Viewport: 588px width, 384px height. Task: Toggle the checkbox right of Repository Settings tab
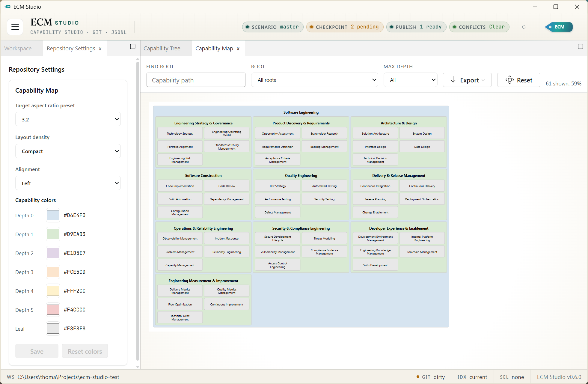(x=132, y=46)
